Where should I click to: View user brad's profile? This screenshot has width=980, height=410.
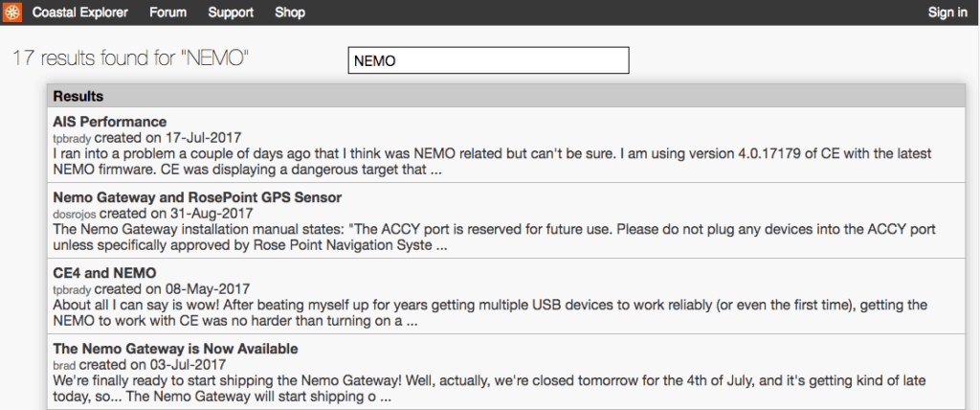[65, 364]
